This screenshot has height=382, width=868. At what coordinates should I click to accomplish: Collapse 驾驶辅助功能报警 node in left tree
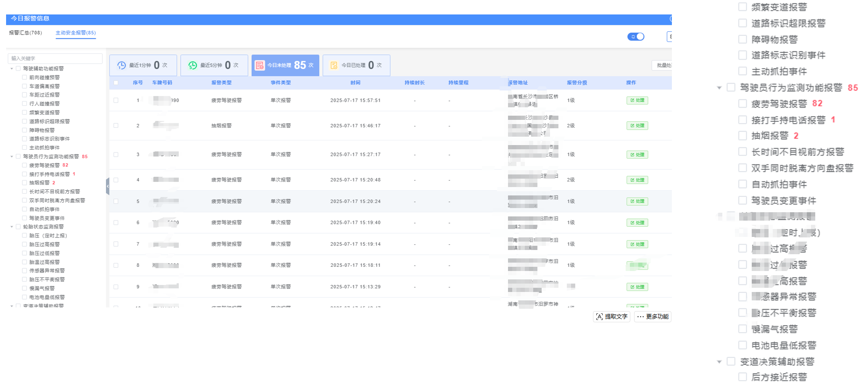[12, 69]
